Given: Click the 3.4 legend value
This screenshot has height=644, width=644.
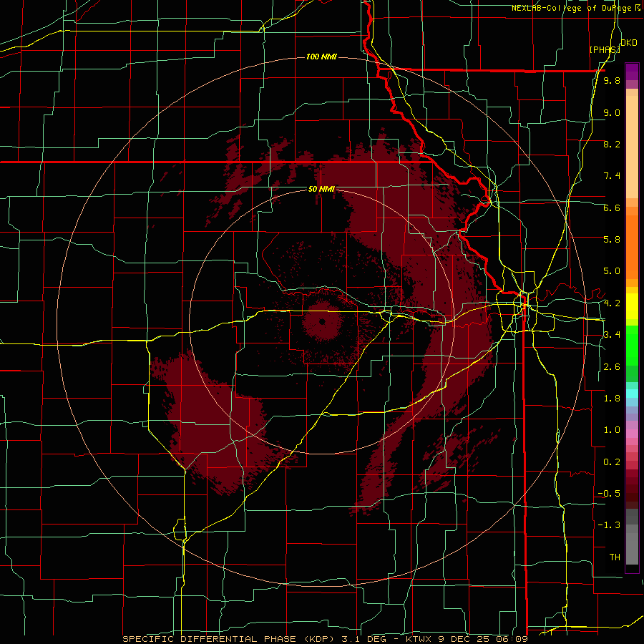Looking at the screenshot, I should (612, 335).
